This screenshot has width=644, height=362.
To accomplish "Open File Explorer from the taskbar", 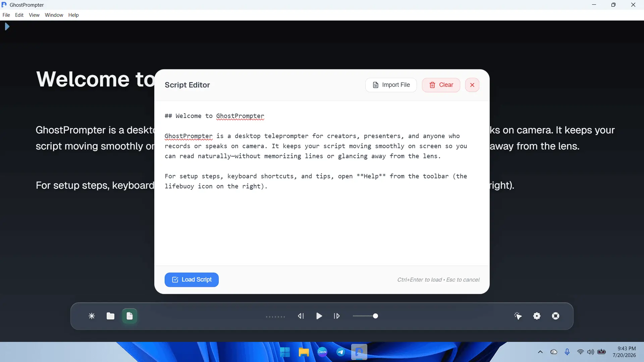I will coord(304,352).
